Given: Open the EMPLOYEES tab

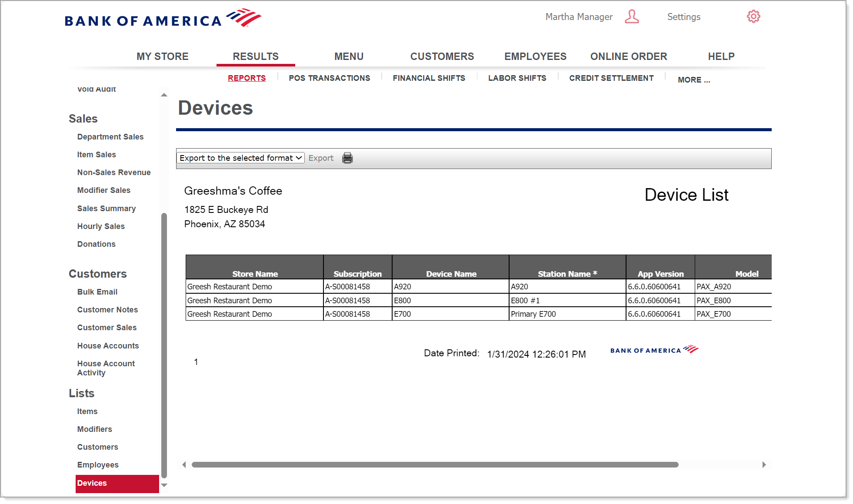Looking at the screenshot, I should tap(535, 56).
